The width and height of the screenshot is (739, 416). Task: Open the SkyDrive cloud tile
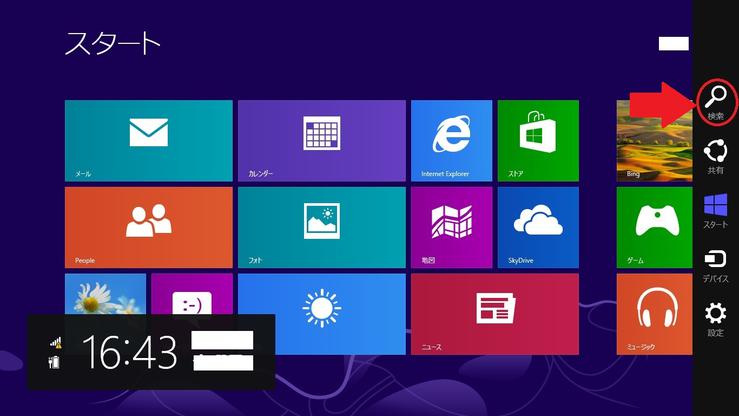[537, 227]
